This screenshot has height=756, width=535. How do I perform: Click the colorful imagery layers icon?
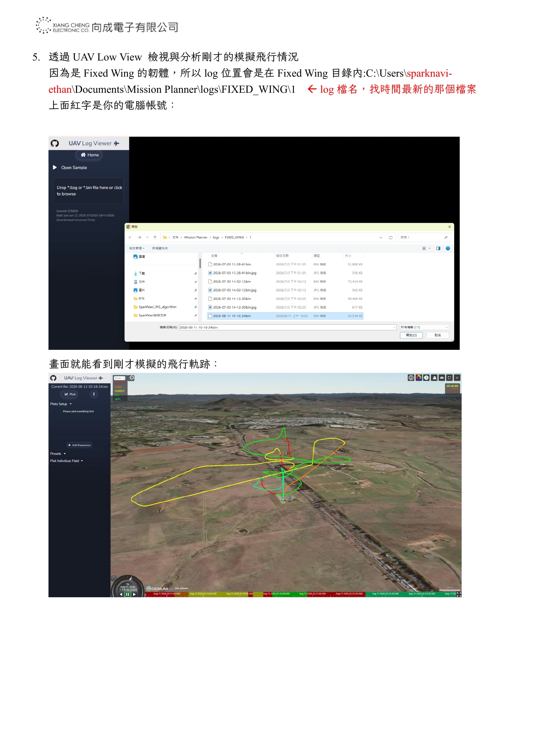[419, 378]
